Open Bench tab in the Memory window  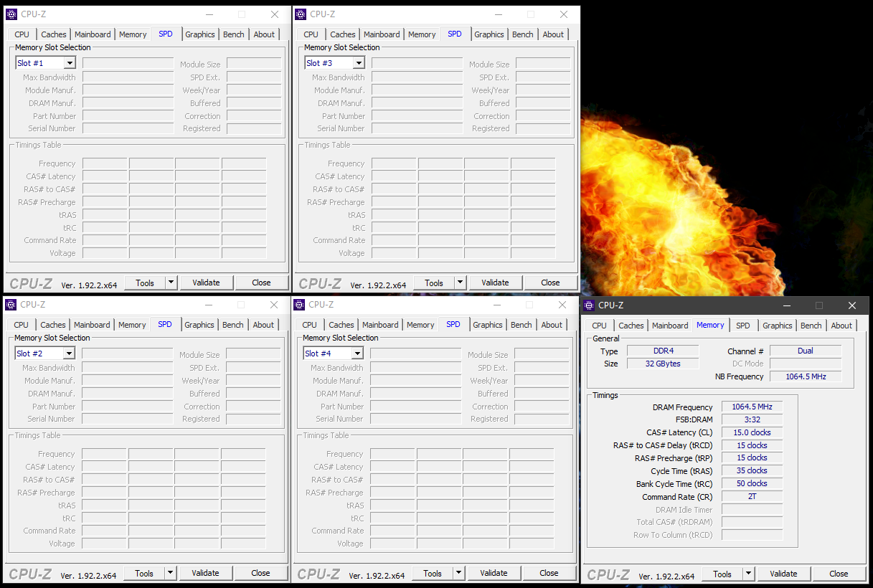click(811, 326)
